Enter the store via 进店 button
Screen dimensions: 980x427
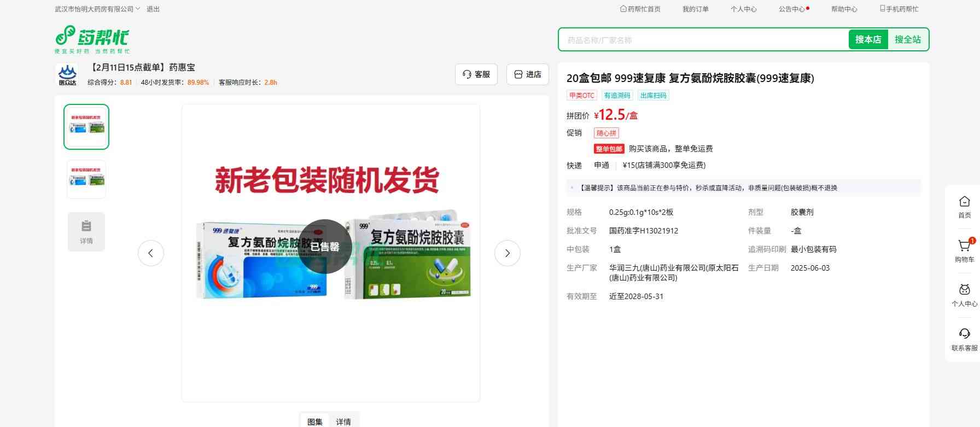[x=527, y=74]
